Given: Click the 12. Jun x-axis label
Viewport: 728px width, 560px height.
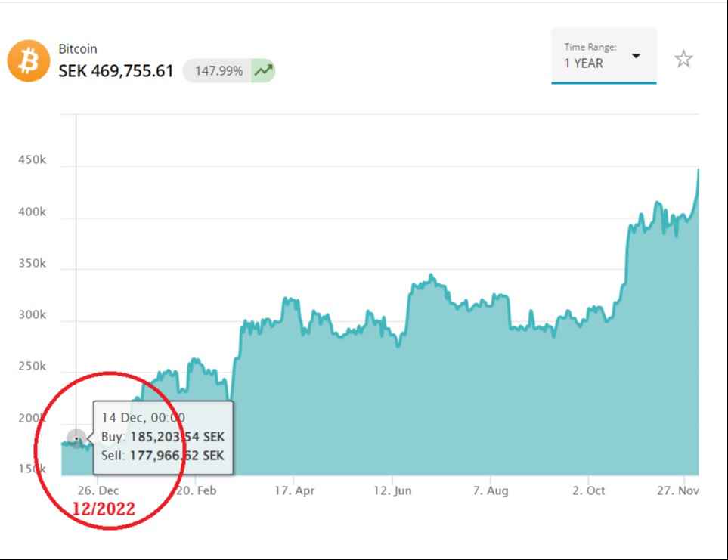Looking at the screenshot, I should tap(392, 490).
